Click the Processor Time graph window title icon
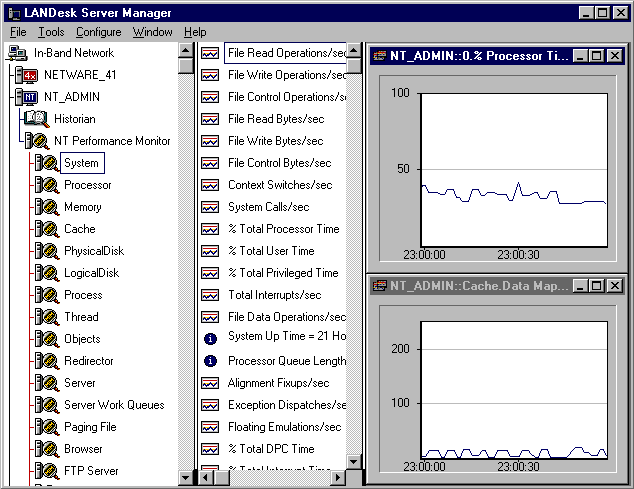This screenshot has height=489, width=634. [x=379, y=55]
